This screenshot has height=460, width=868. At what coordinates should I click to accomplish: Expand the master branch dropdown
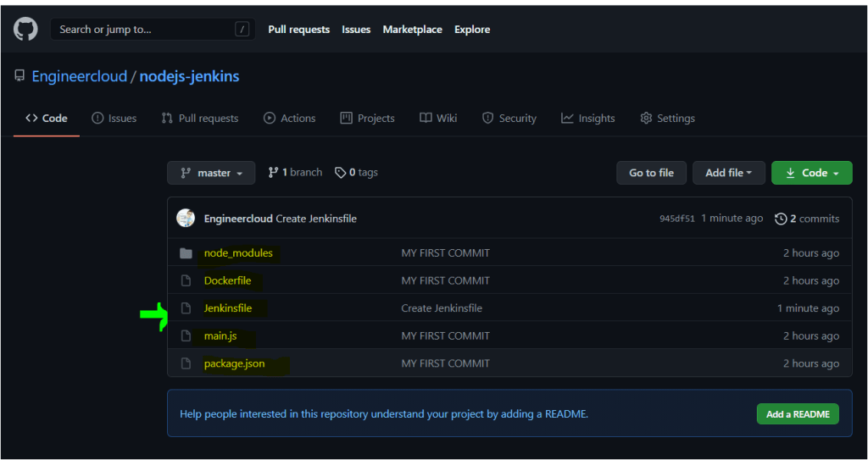(211, 173)
